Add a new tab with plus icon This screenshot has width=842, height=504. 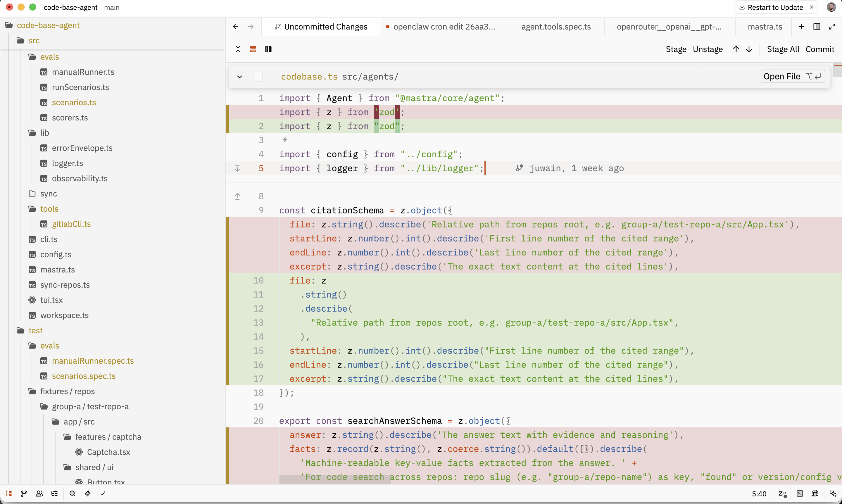click(x=802, y=27)
